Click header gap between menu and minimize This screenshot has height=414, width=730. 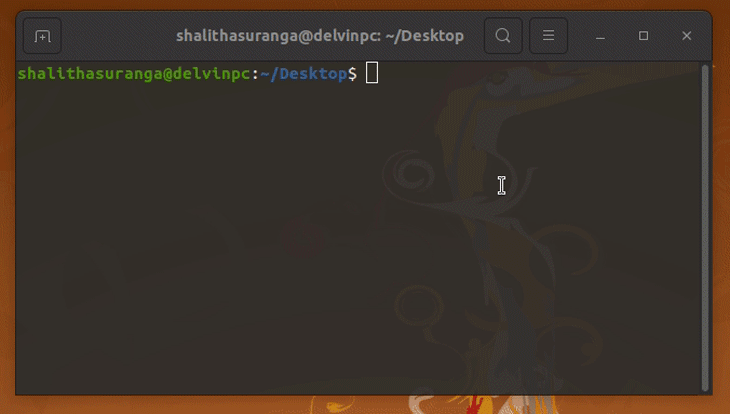pyautogui.click(x=578, y=36)
